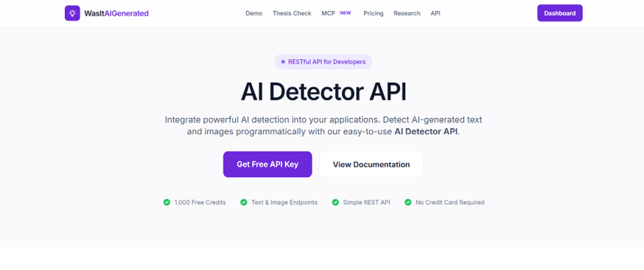This screenshot has width=644, height=270.
Task: Click the WasItAIGenerated lightbulb logo icon
Action: click(72, 13)
